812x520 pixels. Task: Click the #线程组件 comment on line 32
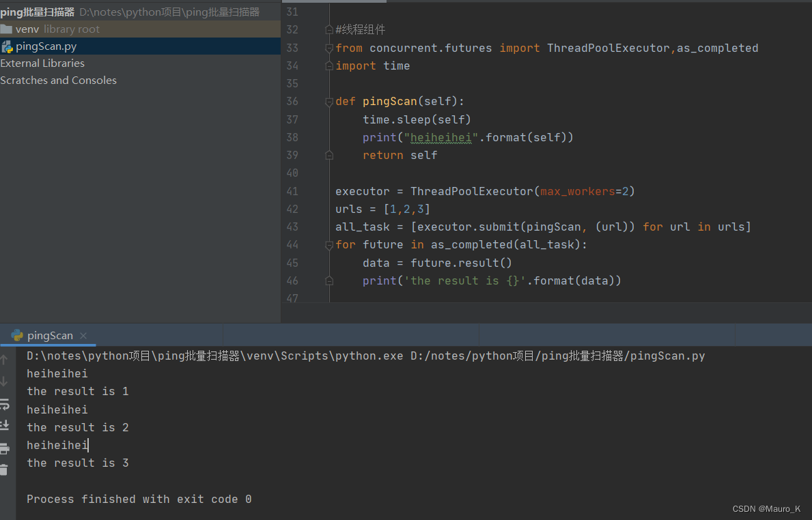360,29
